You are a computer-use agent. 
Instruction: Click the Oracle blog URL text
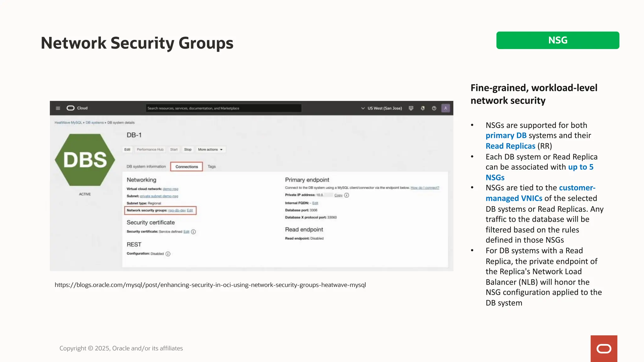click(x=210, y=285)
